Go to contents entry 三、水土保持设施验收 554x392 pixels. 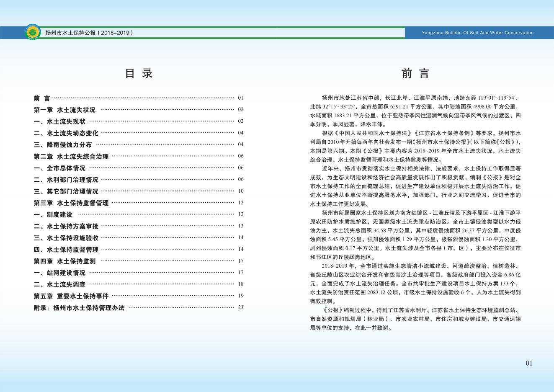click(x=138, y=237)
